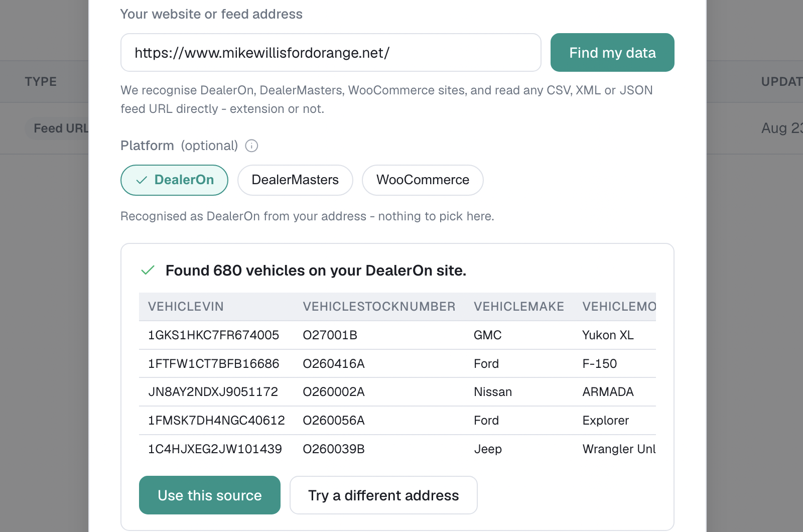
Task: Click the Aug date in background table
Action: pyautogui.click(x=782, y=128)
